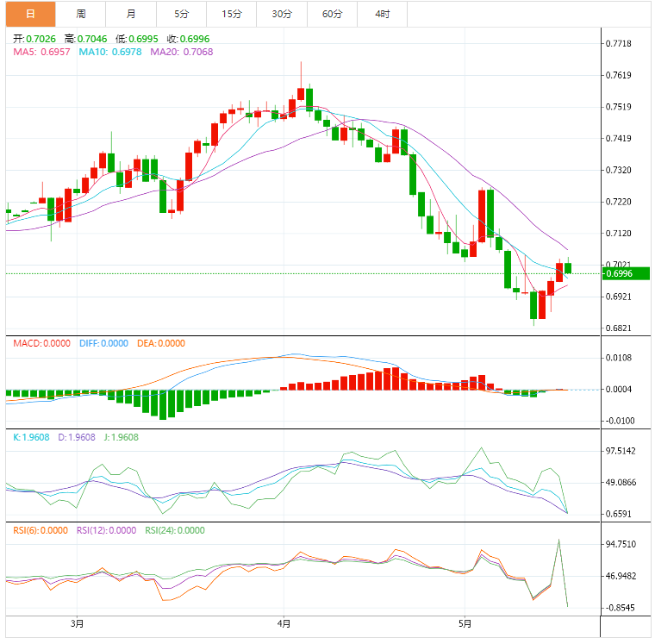Open the 15分 timeframe tab
Image resolution: width=655 pixels, height=644 pixels.
coord(232,14)
